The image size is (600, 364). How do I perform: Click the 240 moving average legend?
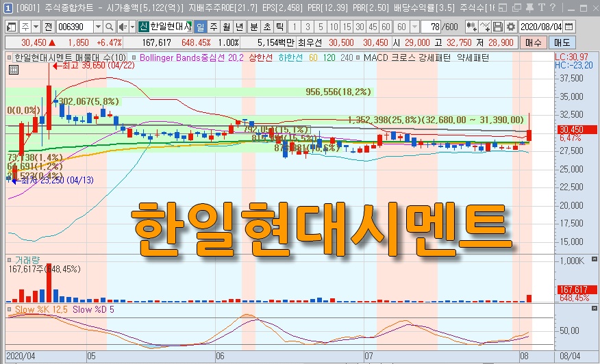click(x=347, y=57)
